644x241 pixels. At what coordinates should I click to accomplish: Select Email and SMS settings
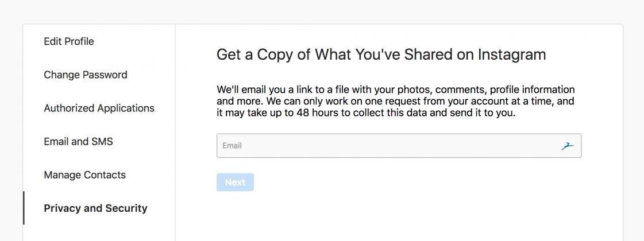click(x=78, y=141)
